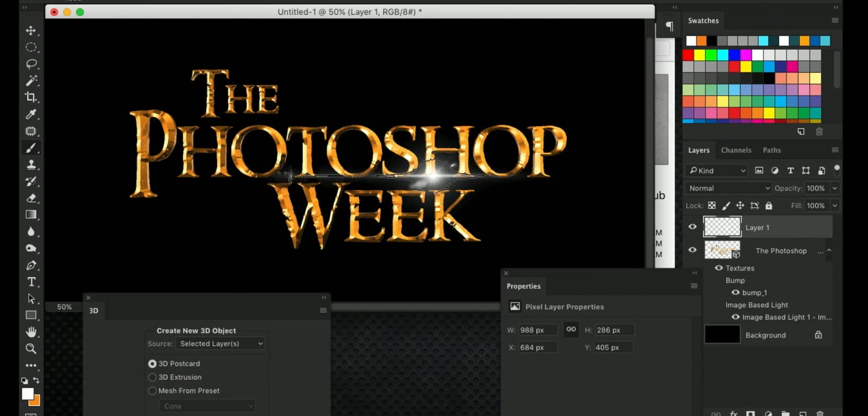Open the Opacity dropdown arrow
Image resolution: width=868 pixels, height=416 pixels.
[835, 188]
